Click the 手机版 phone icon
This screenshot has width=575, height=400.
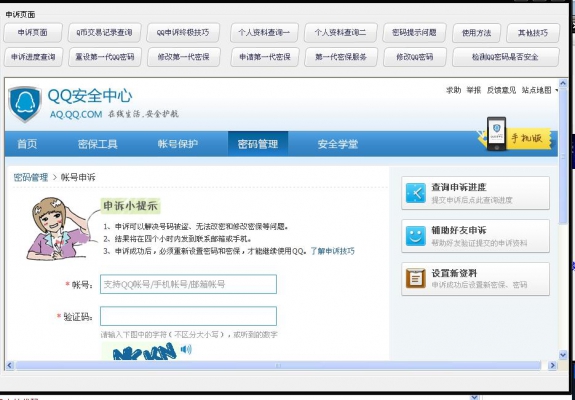tap(497, 133)
